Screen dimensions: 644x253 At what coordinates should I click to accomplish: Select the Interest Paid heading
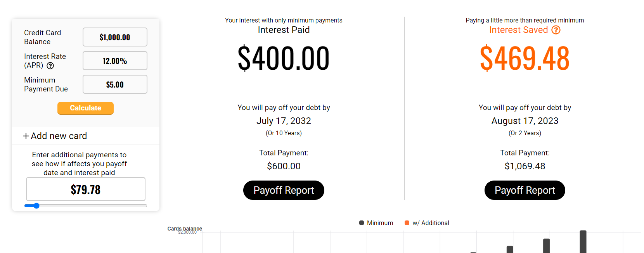pos(284,30)
